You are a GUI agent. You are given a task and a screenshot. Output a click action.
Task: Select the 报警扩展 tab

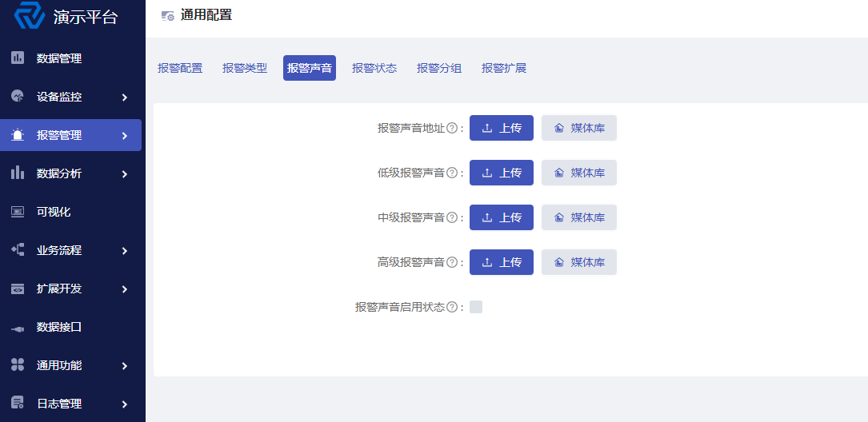(504, 68)
